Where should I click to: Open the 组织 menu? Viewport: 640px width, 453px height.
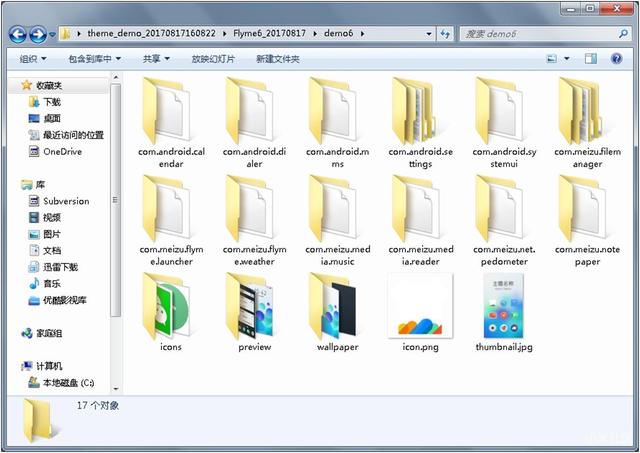[x=33, y=59]
